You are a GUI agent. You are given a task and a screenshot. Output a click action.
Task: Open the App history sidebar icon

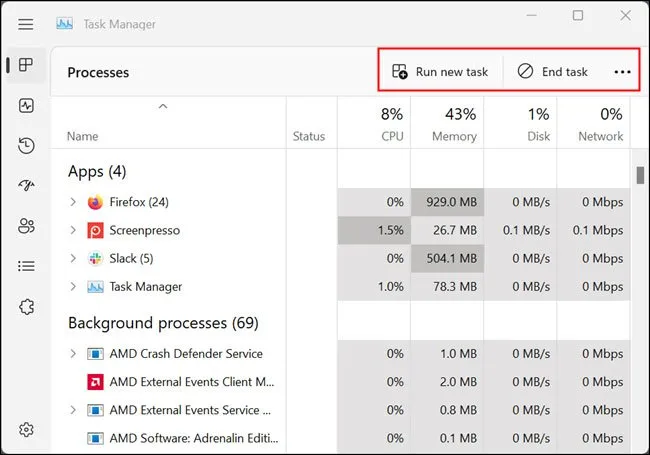click(26, 146)
